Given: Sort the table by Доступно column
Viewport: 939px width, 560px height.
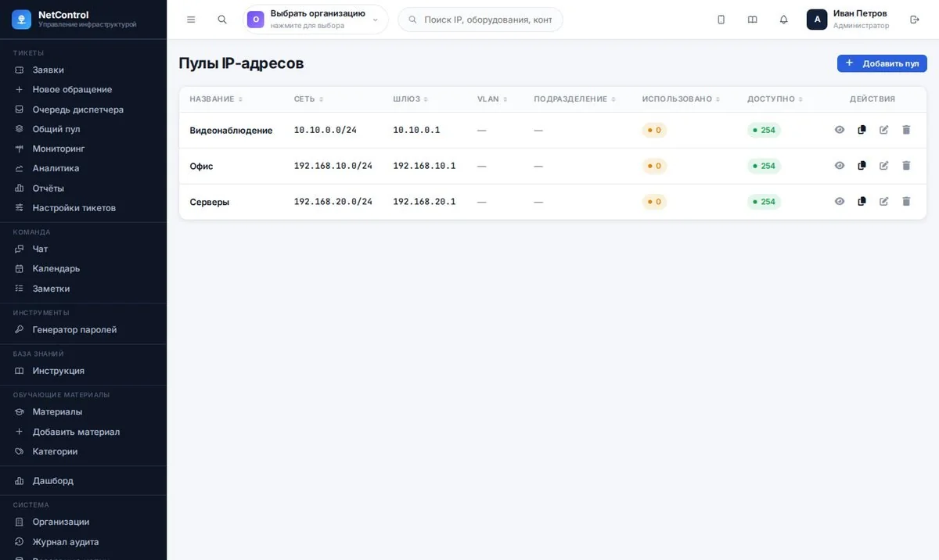Looking at the screenshot, I should tap(775, 99).
